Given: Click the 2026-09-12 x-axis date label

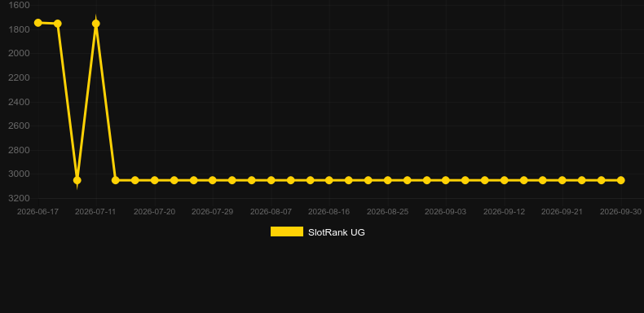Looking at the screenshot, I should point(505,212).
